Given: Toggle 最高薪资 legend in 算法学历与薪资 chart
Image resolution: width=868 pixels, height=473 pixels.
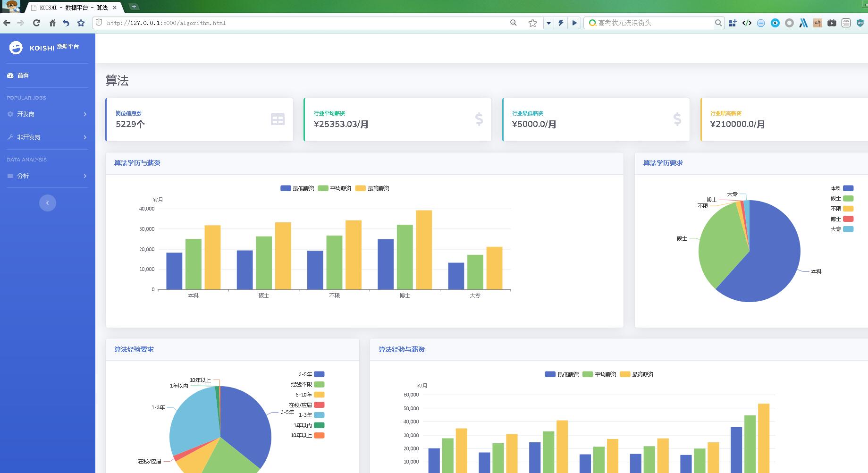Looking at the screenshot, I should click(372, 188).
